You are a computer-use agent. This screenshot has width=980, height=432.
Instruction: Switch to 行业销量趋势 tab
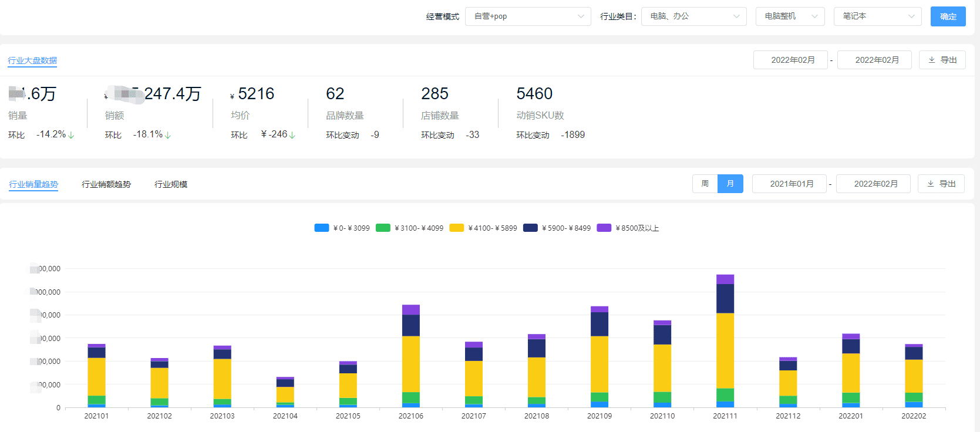click(33, 184)
